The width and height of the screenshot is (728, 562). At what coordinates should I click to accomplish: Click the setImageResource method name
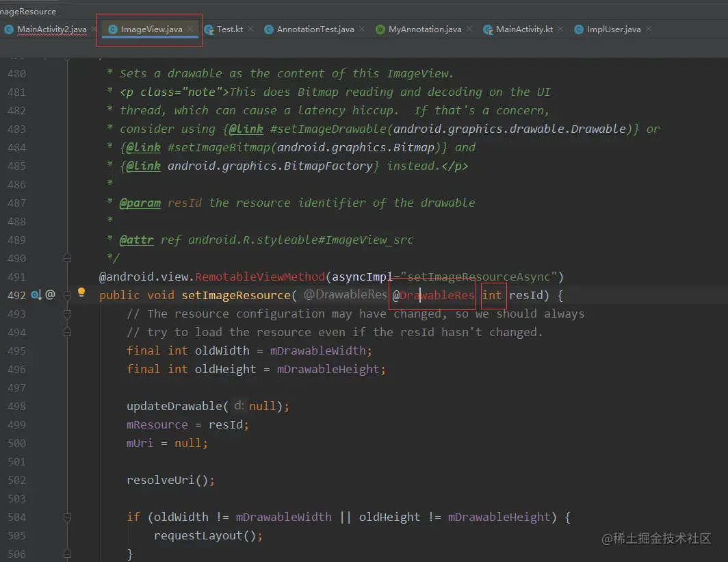[236, 296]
